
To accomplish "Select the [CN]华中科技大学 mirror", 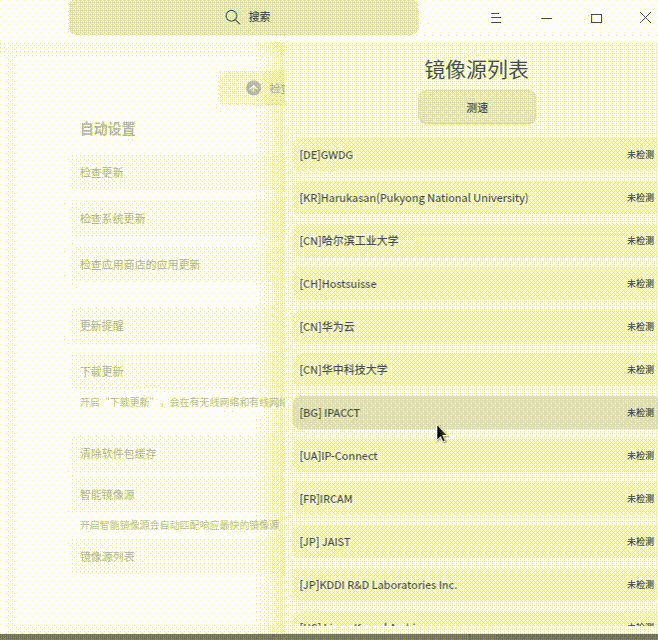I will click(x=475, y=370).
